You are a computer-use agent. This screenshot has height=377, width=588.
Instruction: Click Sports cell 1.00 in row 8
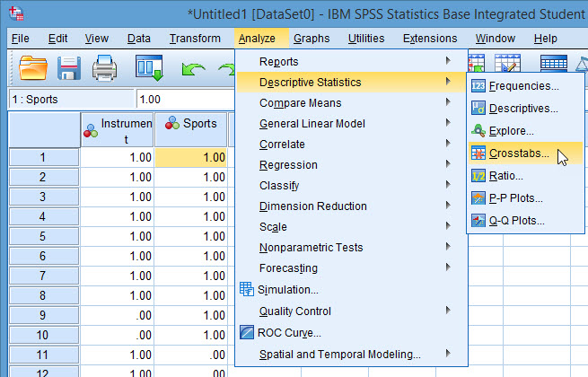(190, 295)
